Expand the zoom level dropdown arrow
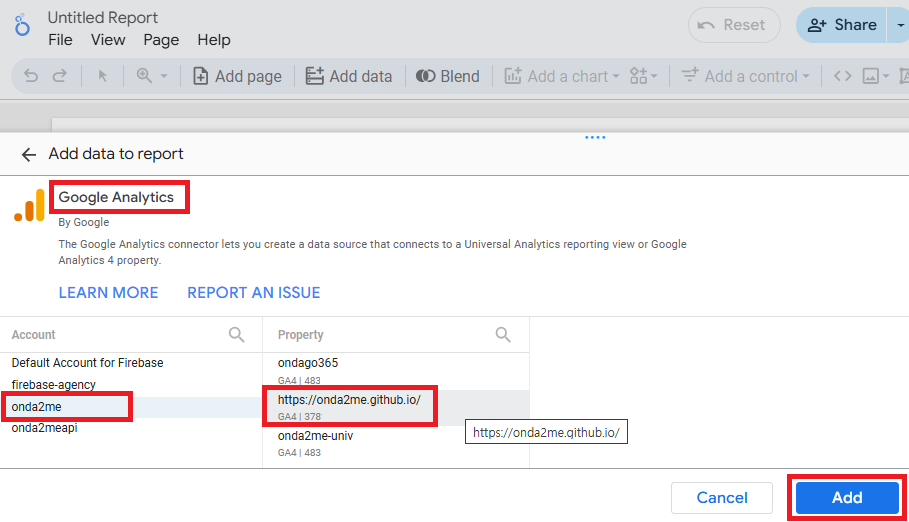Screen dimensions: 909x522 164,76
